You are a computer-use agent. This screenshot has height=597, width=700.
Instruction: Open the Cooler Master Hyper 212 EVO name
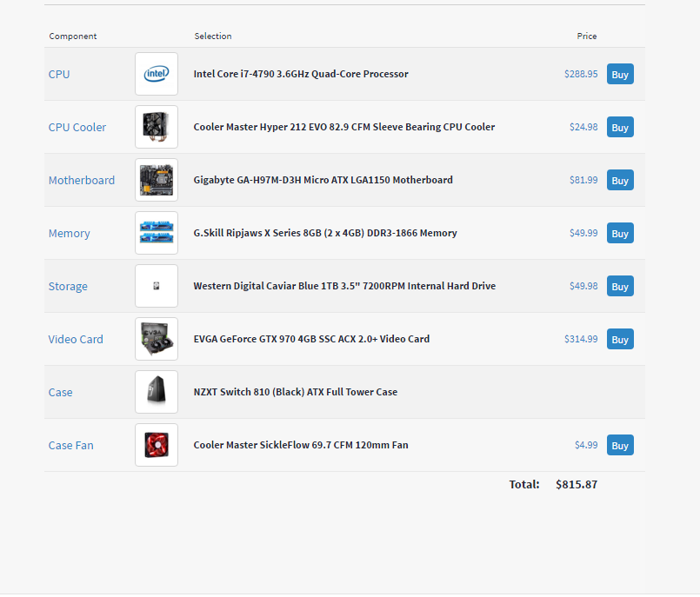(344, 127)
